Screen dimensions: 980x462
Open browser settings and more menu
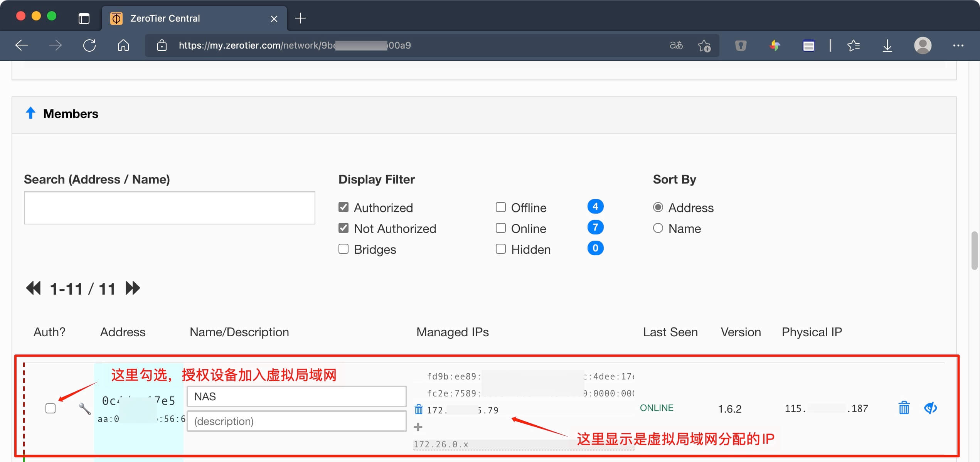958,46
